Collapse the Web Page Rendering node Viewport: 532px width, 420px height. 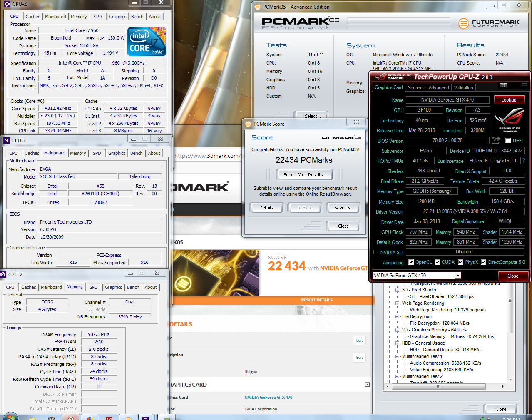(397, 303)
